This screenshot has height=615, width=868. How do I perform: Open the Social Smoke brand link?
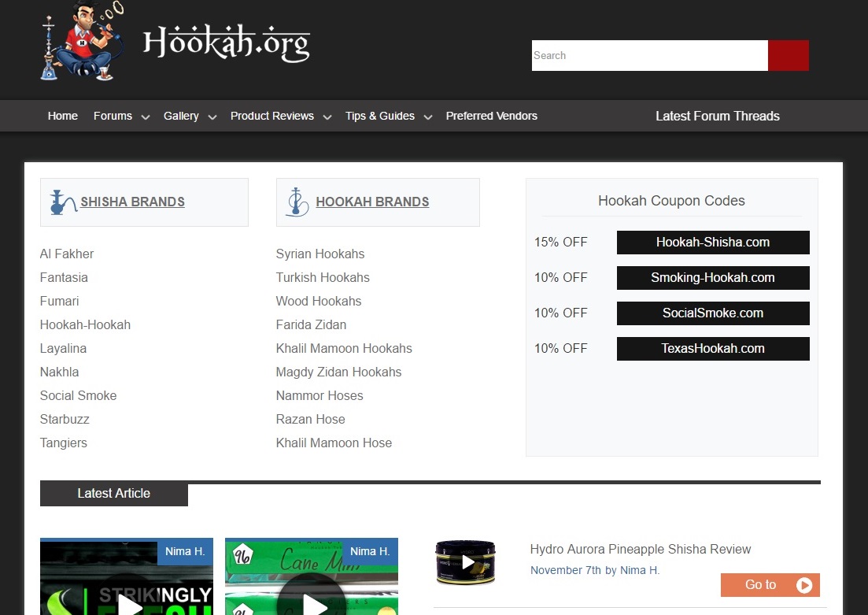point(78,395)
